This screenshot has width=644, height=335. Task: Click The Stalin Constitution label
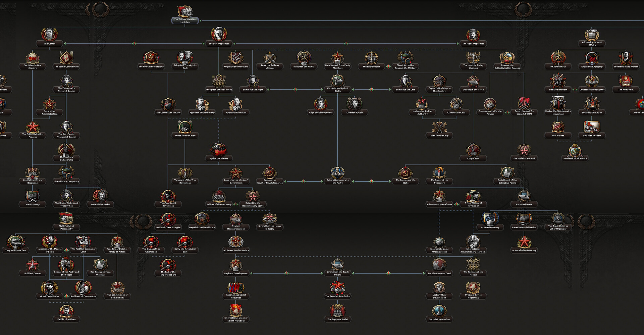66,66
